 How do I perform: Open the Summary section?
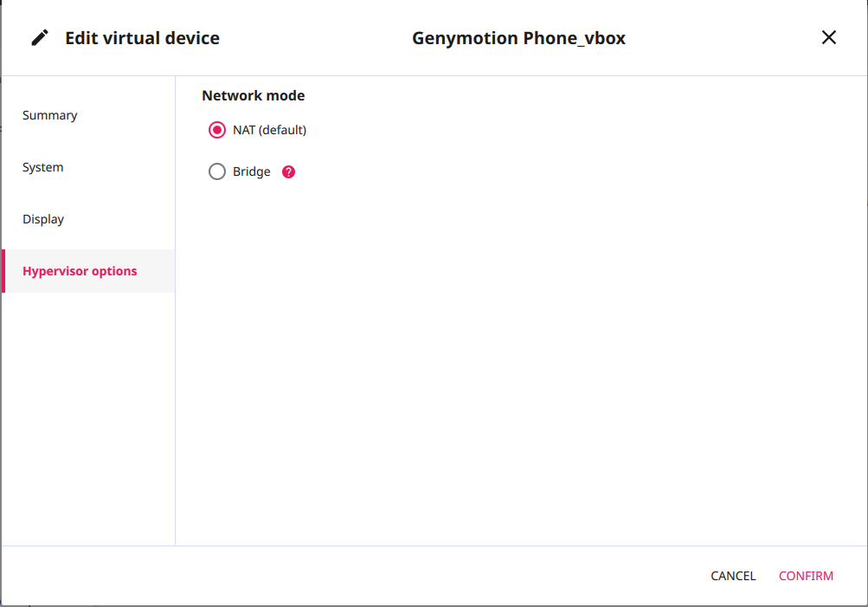coord(50,115)
